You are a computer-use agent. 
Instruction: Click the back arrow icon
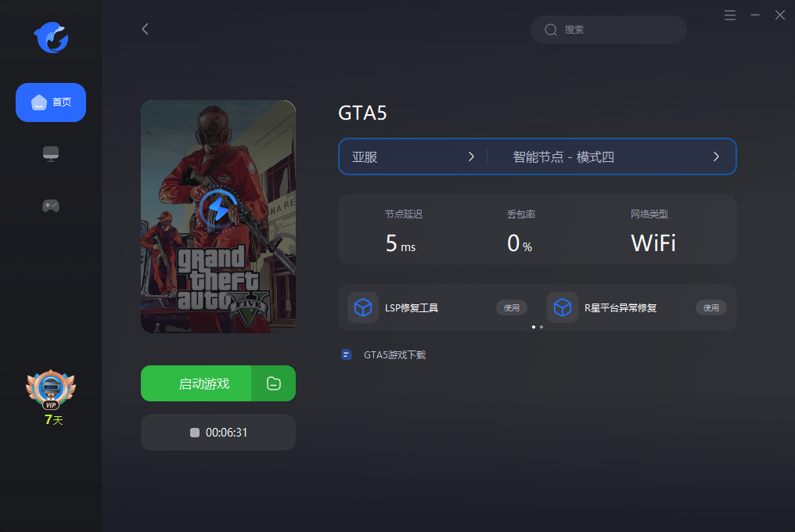click(x=145, y=29)
